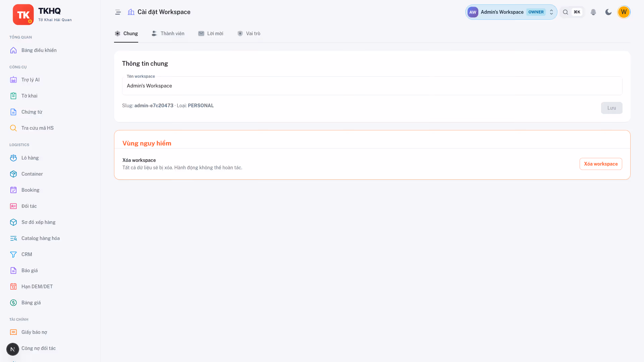Switch to the Vai trò tab
The width and height of the screenshot is (644, 362).
(x=249, y=34)
